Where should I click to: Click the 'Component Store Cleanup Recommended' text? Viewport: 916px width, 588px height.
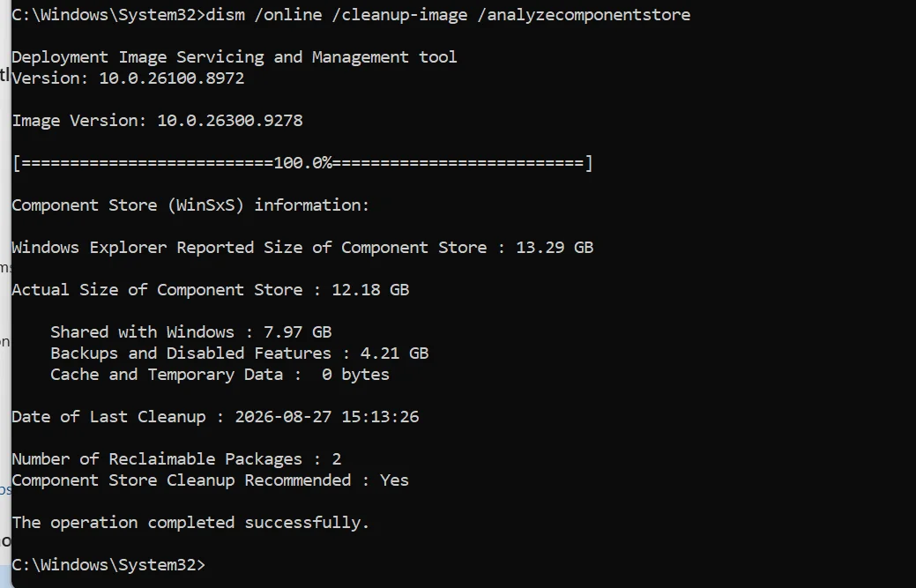click(181, 480)
